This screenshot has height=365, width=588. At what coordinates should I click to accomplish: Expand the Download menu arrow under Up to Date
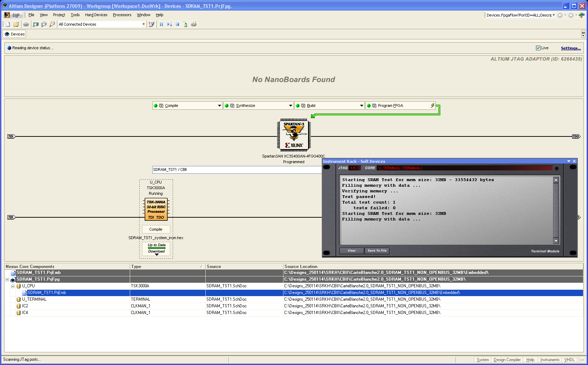tap(156, 255)
